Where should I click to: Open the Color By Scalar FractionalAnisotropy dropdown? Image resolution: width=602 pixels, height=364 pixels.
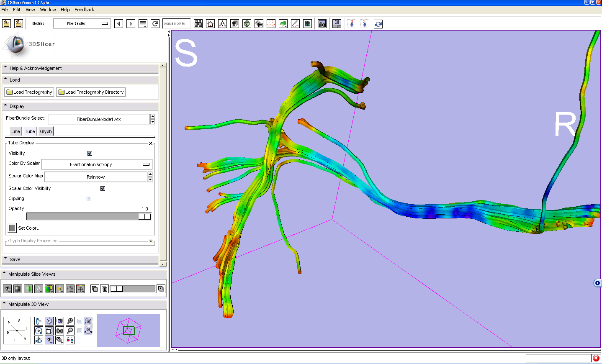click(x=97, y=164)
